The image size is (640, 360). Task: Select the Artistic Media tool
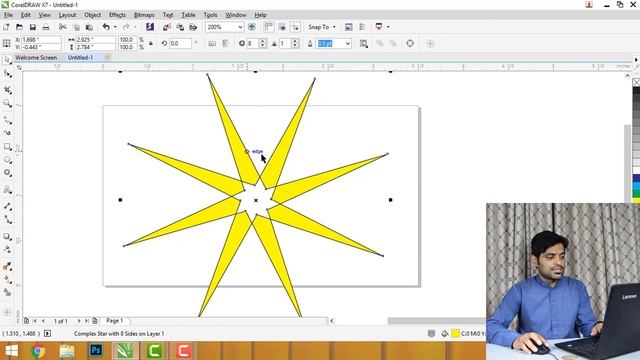7,133
